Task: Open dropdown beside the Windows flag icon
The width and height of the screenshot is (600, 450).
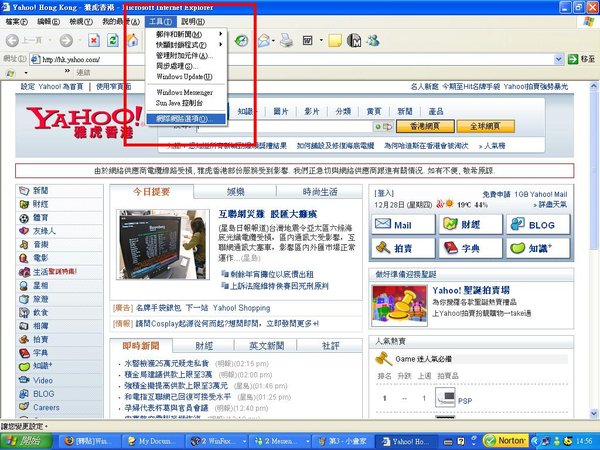Action: 26,72
